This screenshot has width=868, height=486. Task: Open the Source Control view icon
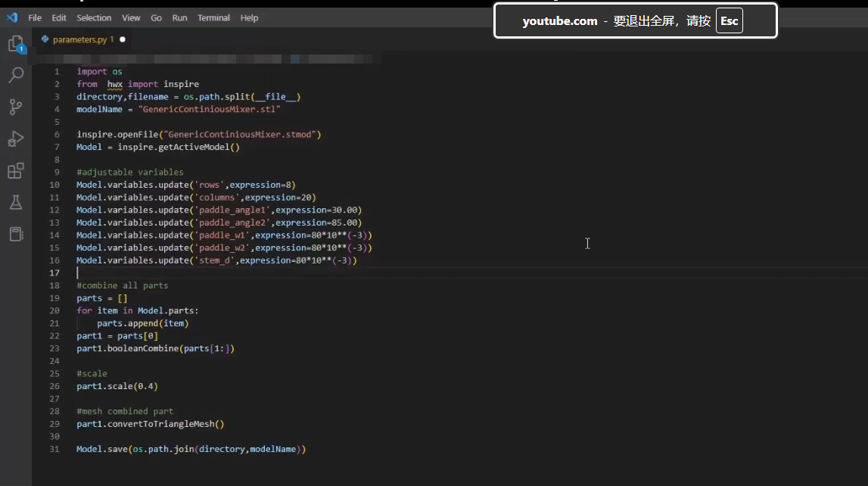point(16,107)
